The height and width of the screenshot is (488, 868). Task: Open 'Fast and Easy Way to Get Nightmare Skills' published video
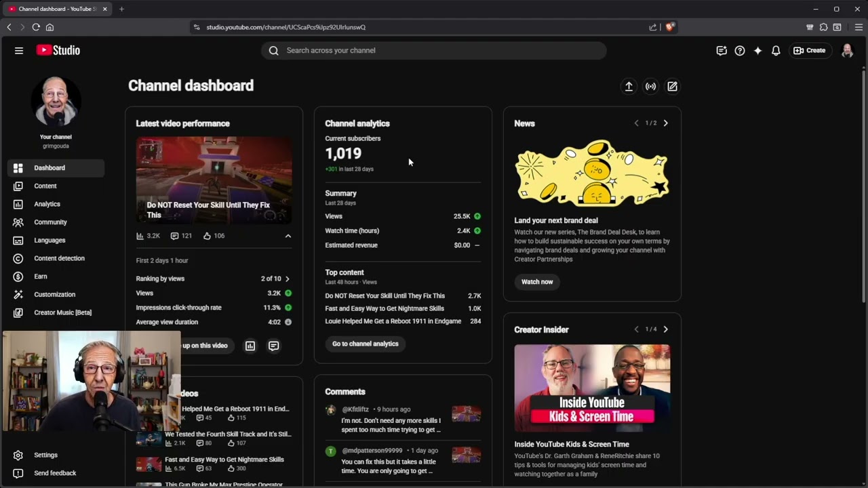coord(224,460)
